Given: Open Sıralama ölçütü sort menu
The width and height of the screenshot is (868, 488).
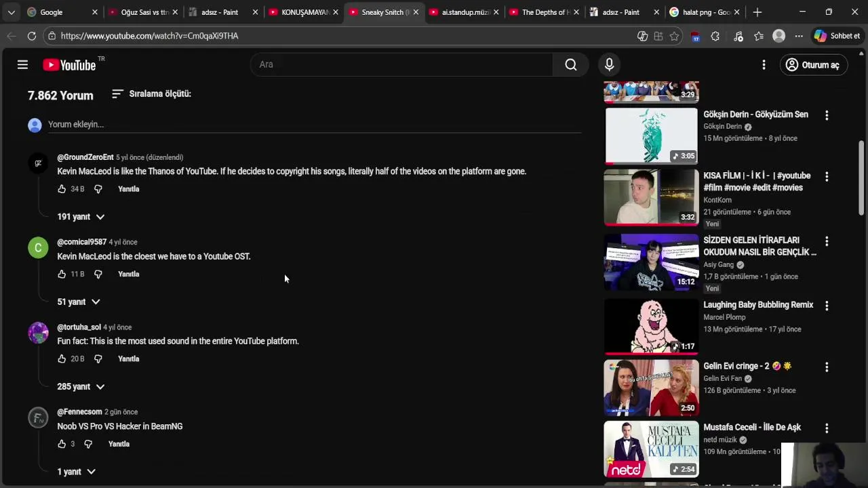Looking at the screenshot, I should click(151, 94).
